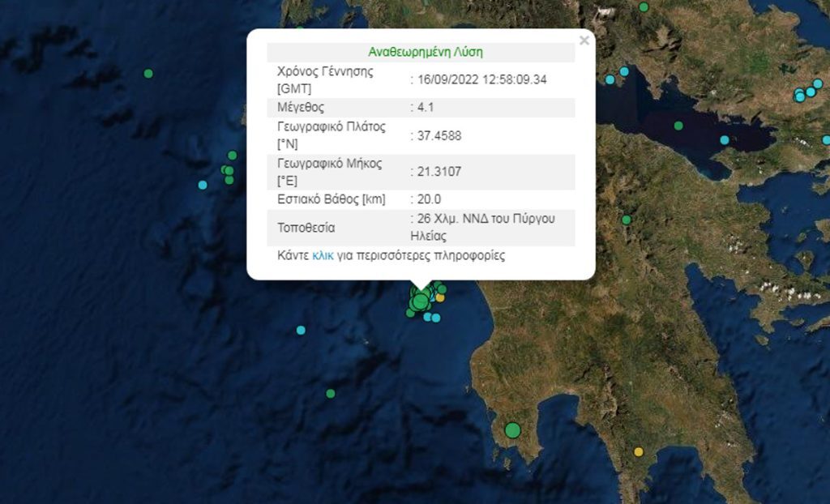Select the green marker at the top edge of the map
The image size is (830, 504).
[644, 7]
